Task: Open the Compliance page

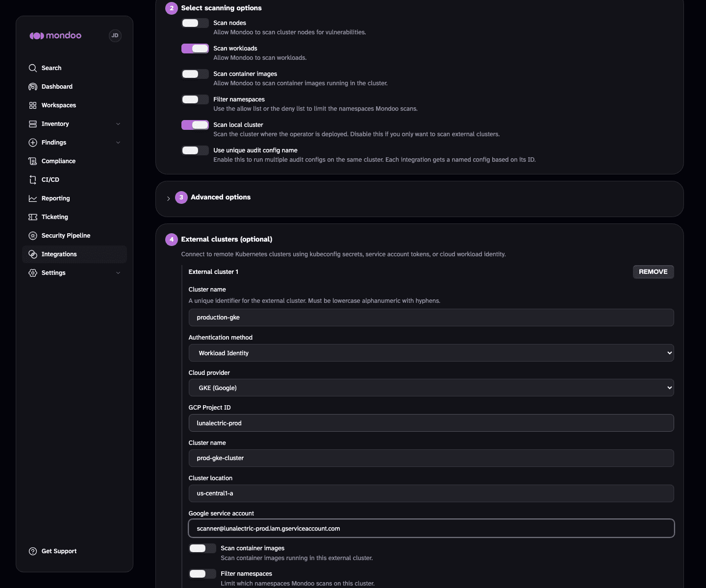Action: coord(75,161)
